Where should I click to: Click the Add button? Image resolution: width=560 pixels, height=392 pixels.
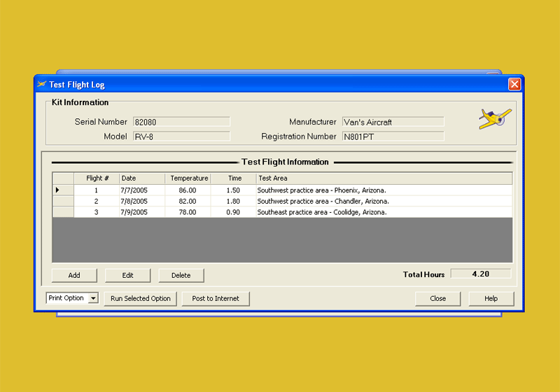(x=73, y=275)
